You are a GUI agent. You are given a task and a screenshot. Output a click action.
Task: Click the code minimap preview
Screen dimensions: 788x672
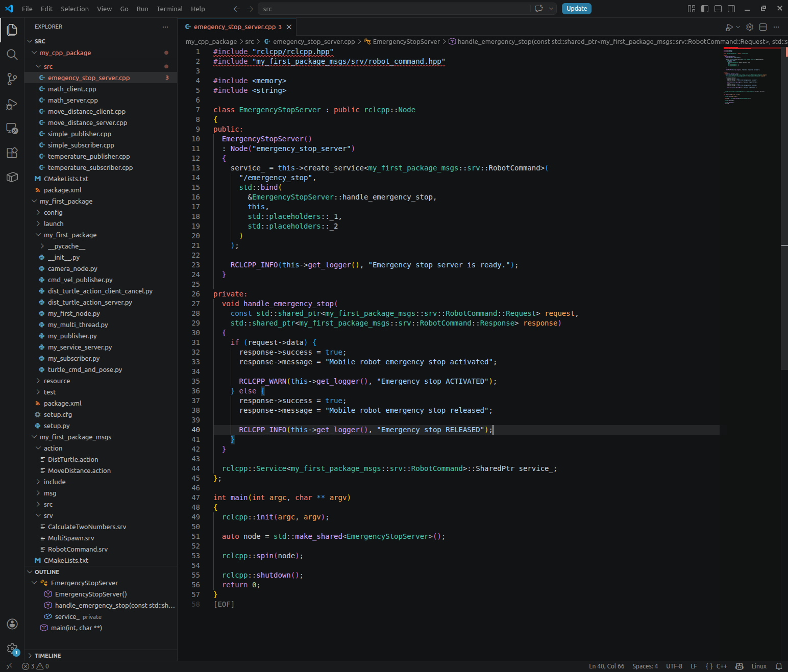[x=751, y=77]
